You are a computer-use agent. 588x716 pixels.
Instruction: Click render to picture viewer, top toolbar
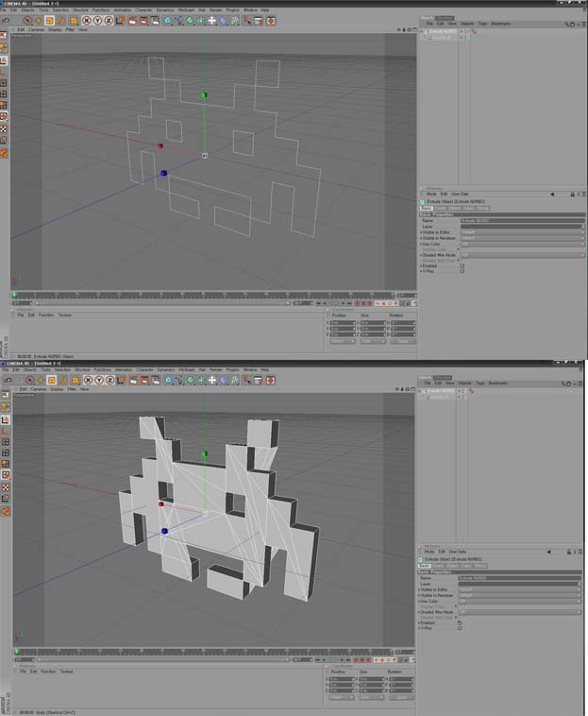(x=143, y=21)
